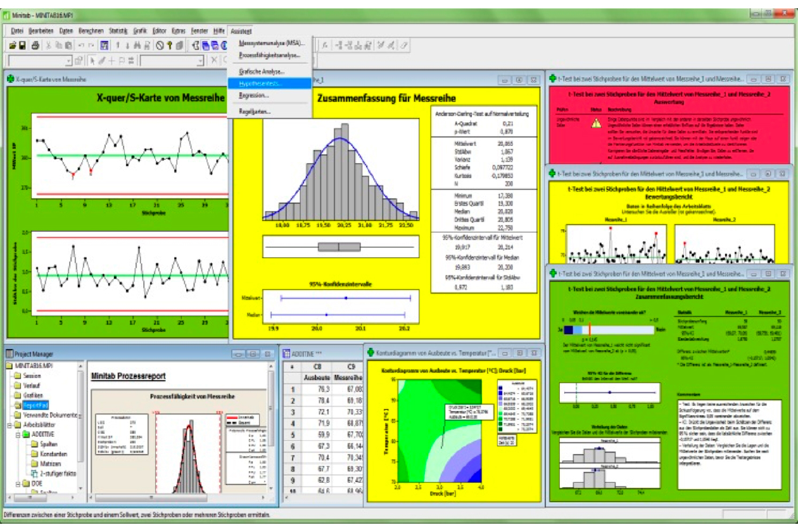The width and height of the screenshot is (798, 532).
Task: Click the Help question mark toolbar icon
Action: (x=170, y=45)
